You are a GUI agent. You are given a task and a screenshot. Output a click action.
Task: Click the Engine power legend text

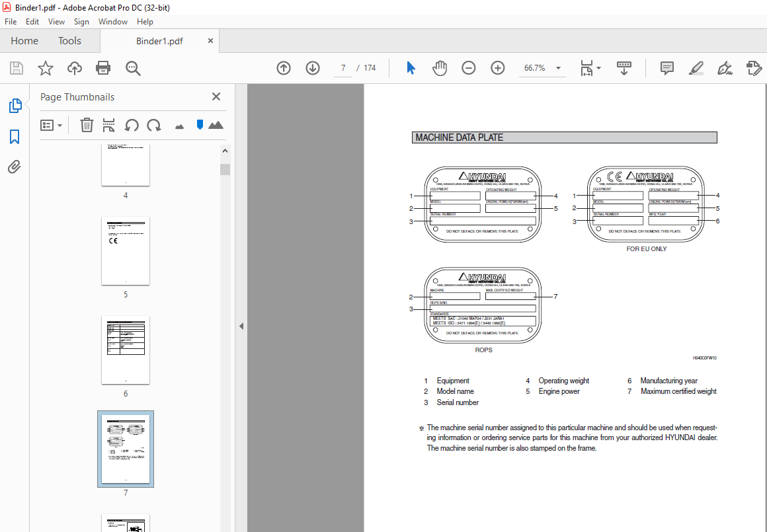(x=559, y=391)
